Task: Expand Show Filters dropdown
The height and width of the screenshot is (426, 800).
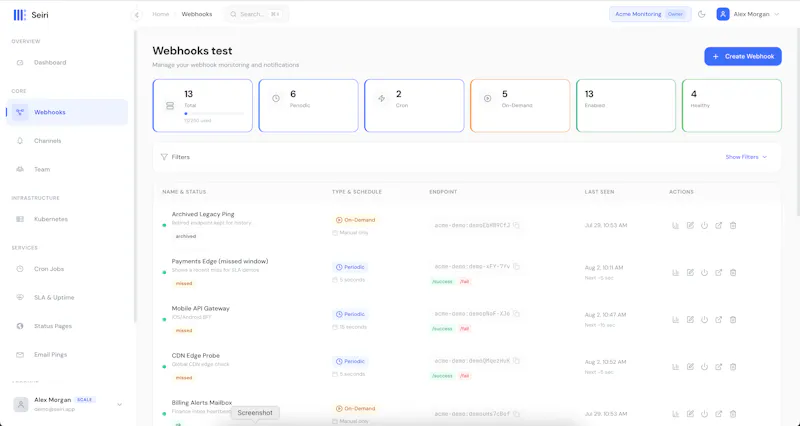Action: (746, 157)
